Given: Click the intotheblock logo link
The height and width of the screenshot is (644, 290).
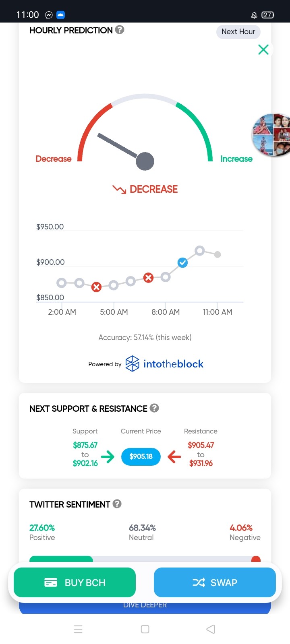Looking at the screenshot, I should coord(164,364).
